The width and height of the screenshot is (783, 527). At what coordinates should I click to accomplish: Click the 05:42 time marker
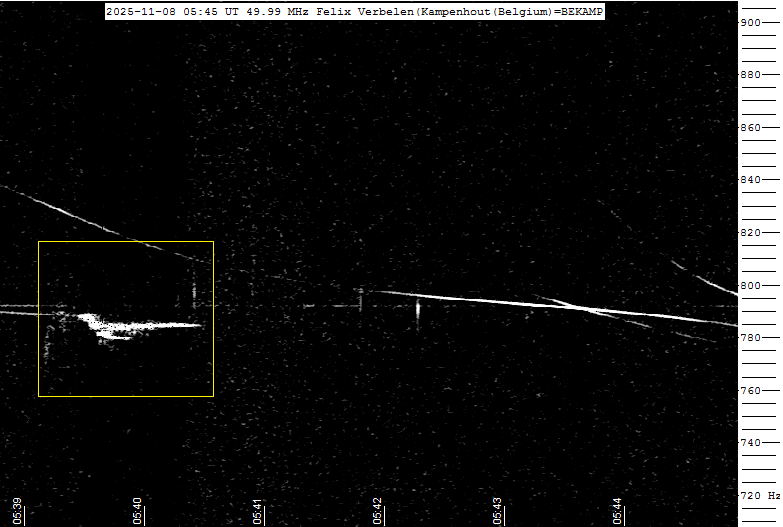click(x=378, y=510)
